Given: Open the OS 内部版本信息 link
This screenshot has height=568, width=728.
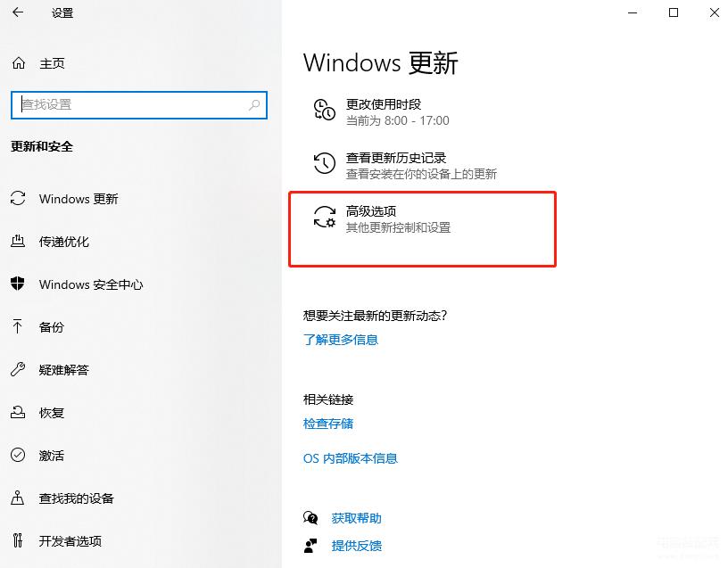Looking at the screenshot, I should (351, 458).
